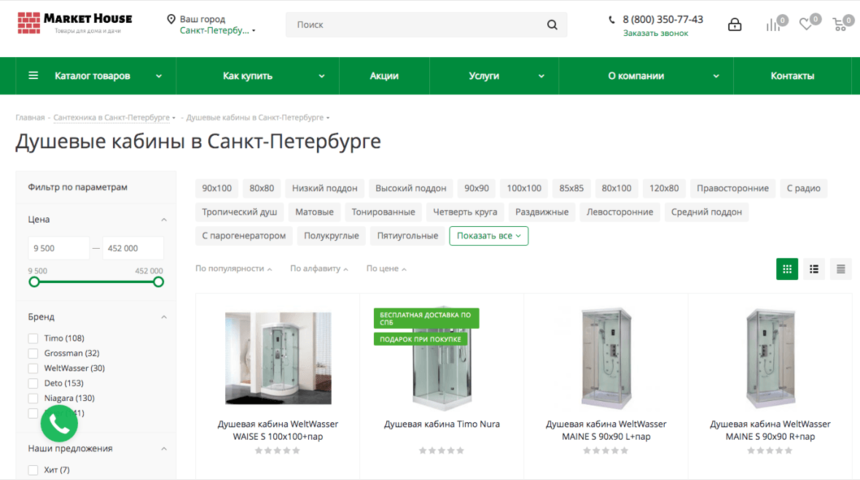Click the maximum price field 452 000
This screenshot has height=480, width=860.
(x=133, y=248)
